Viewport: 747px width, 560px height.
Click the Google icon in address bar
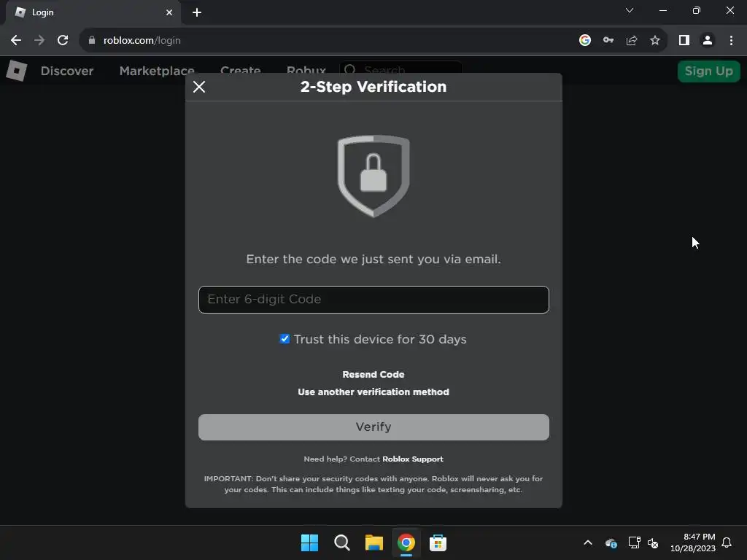click(585, 41)
